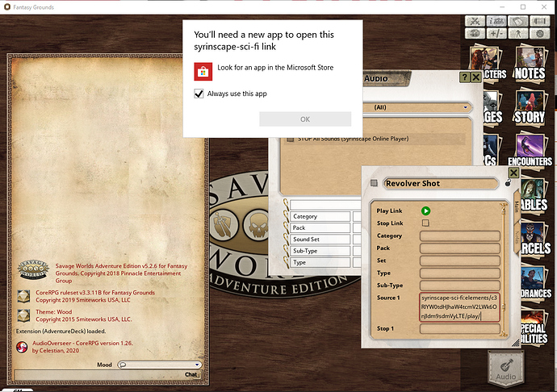Open the Encounters sidebar stack
The width and height of the screenshot is (557, 392).
pos(530,151)
